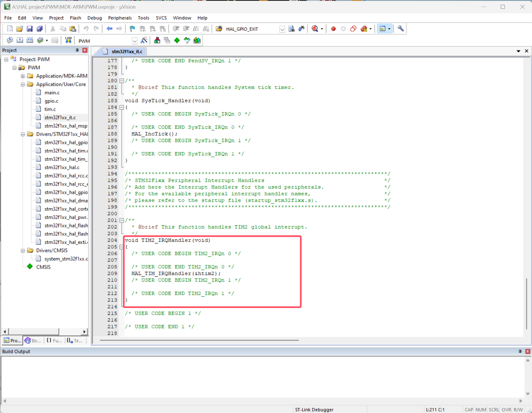Open the PWM target selection dropdown
This screenshot has width=532, height=413.
(135, 41)
